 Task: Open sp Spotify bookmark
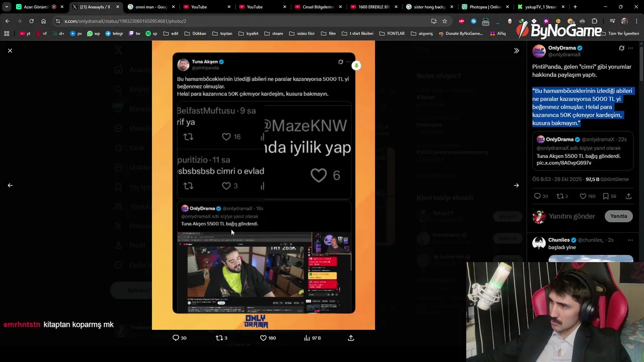point(151,34)
